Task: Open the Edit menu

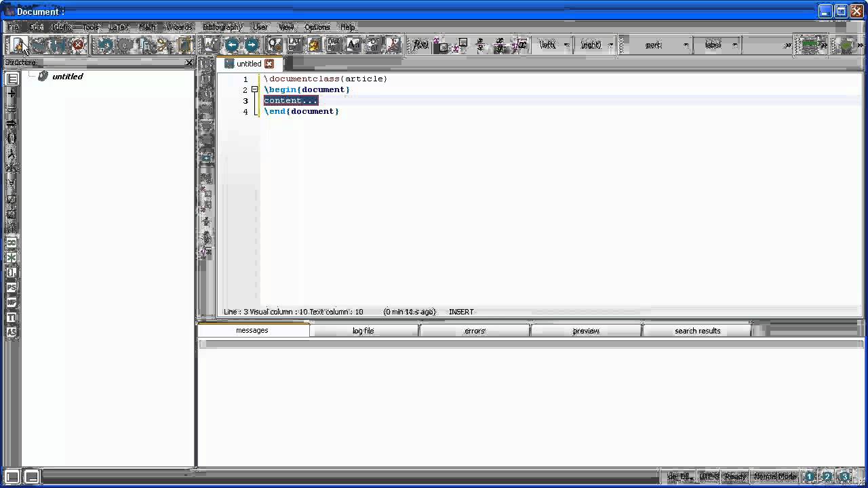Action: pyautogui.click(x=36, y=27)
